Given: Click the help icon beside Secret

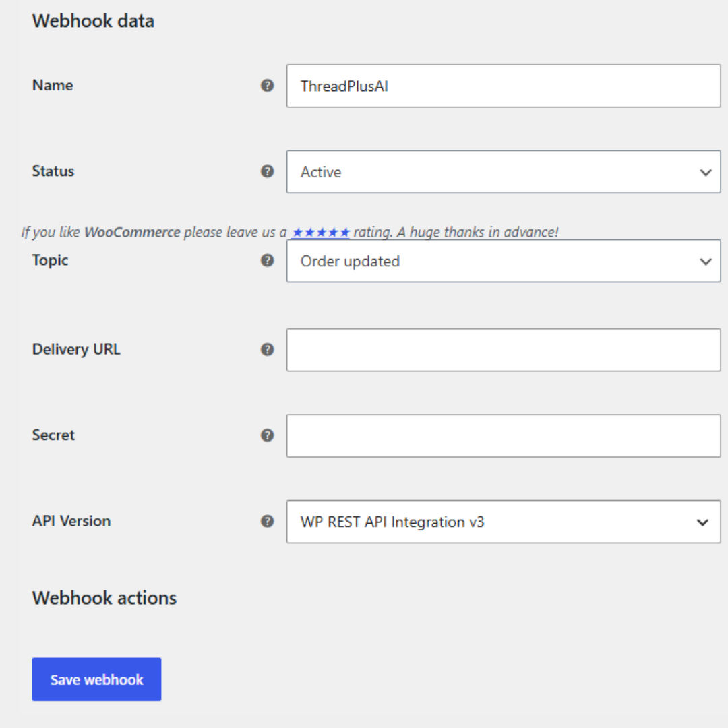Looking at the screenshot, I should tap(267, 435).
